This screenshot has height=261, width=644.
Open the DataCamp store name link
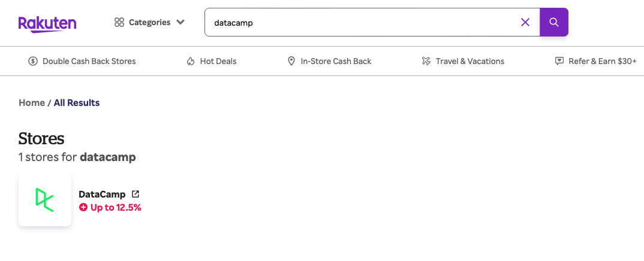102,194
